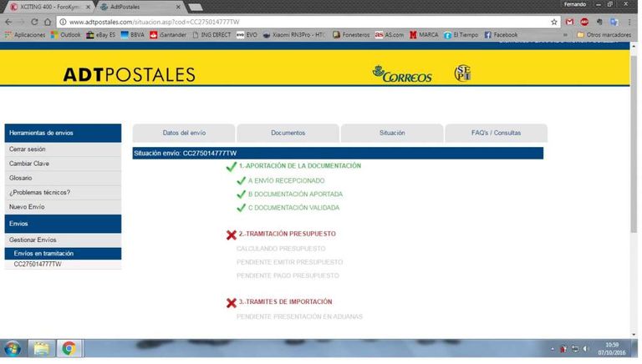This screenshot has width=642, height=364.
Task: Open the Documentos tab
Action: [x=288, y=133]
